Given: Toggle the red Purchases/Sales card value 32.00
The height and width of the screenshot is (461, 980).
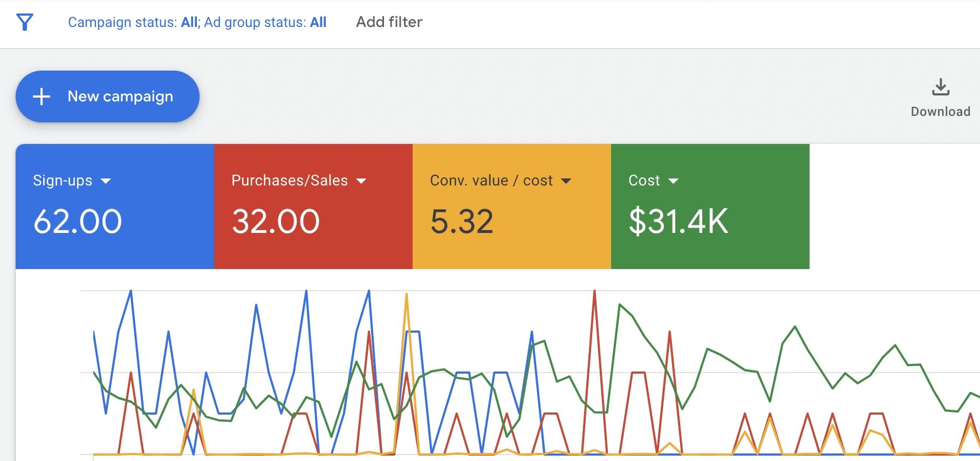Looking at the screenshot, I should (276, 222).
